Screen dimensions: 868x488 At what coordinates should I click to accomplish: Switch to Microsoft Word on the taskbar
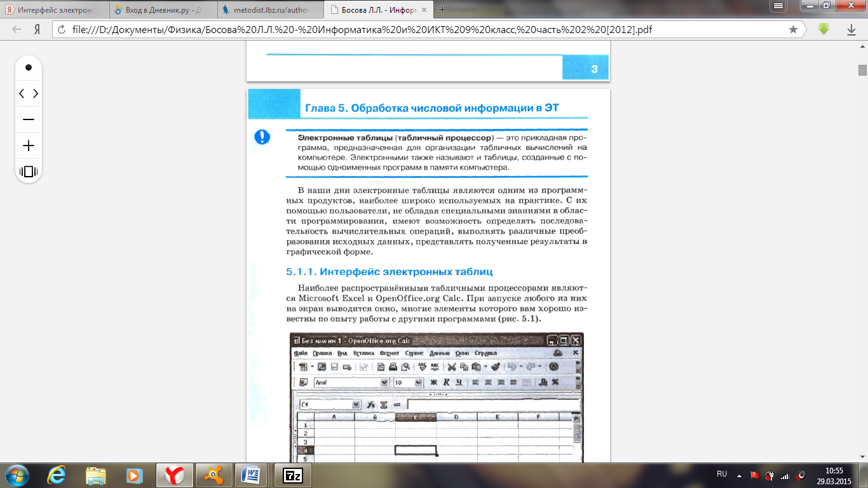pos(252,475)
